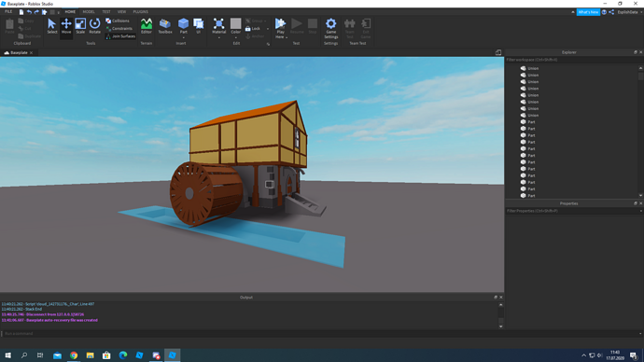The width and height of the screenshot is (644, 362).
Task: Click the puzzle-piece icon beside Redo
Action: 45,12
